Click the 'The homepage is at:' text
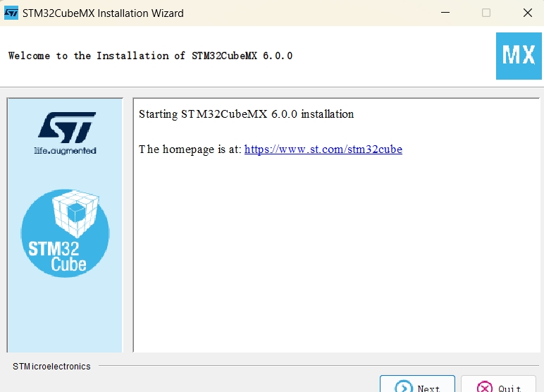This screenshot has width=544, height=392. point(190,149)
